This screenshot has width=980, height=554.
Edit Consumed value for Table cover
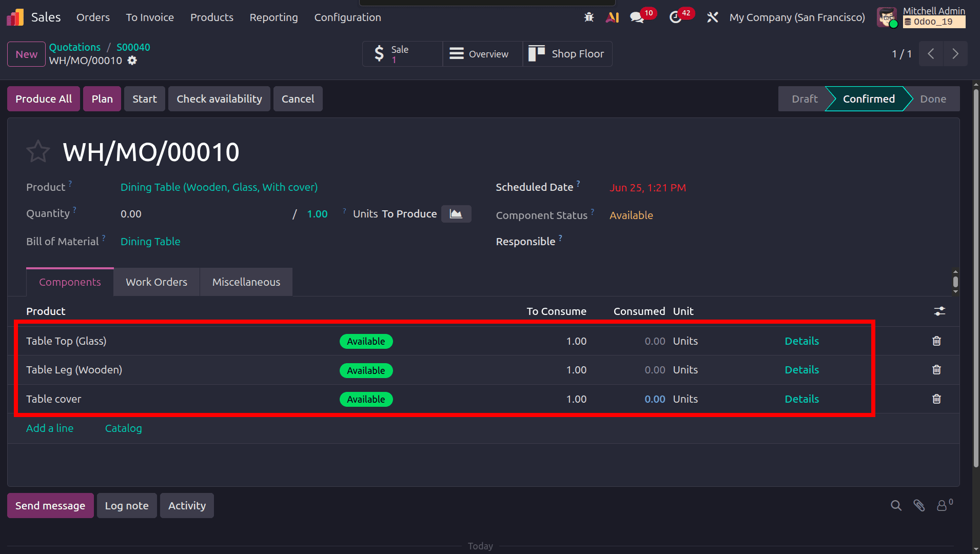click(x=655, y=399)
